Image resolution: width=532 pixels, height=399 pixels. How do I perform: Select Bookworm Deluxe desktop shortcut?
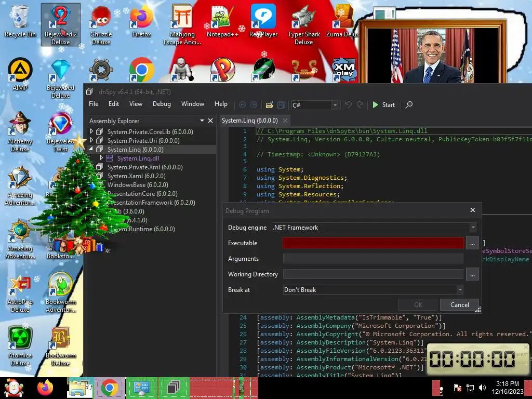click(x=60, y=346)
